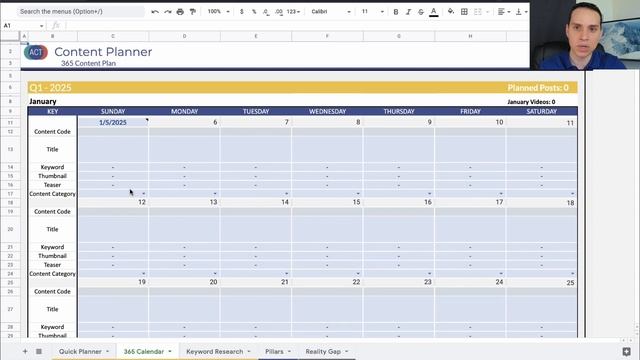Add a new sheet
Viewport: 640px width, 360px height.
pyautogui.click(x=25, y=351)
